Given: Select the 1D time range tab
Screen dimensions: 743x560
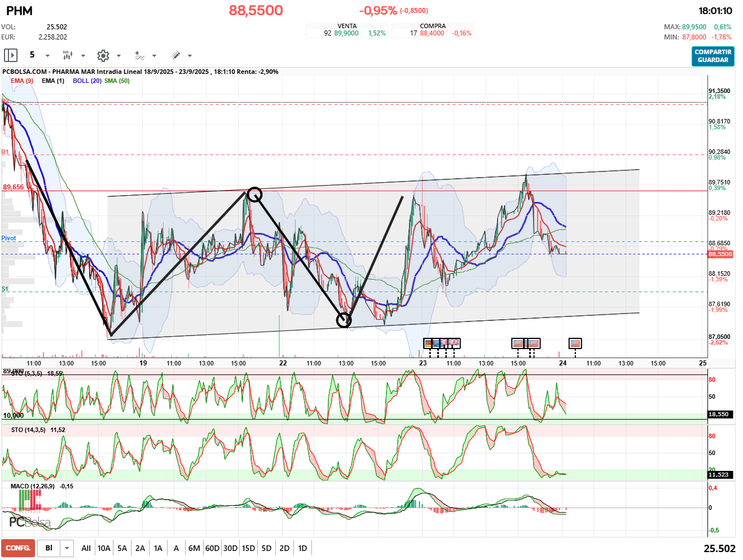Looking at the screenshot, I should pos(302,548).
